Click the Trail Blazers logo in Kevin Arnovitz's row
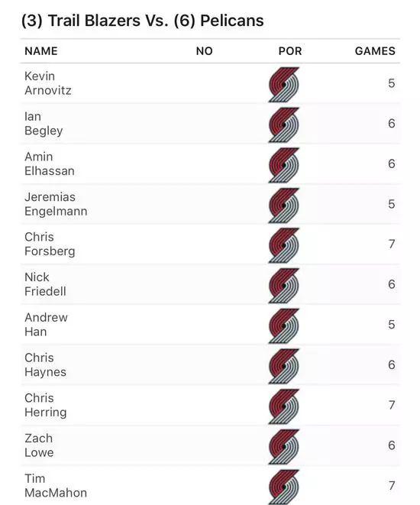This screenshot has width=420, height=505. (284, 84)
